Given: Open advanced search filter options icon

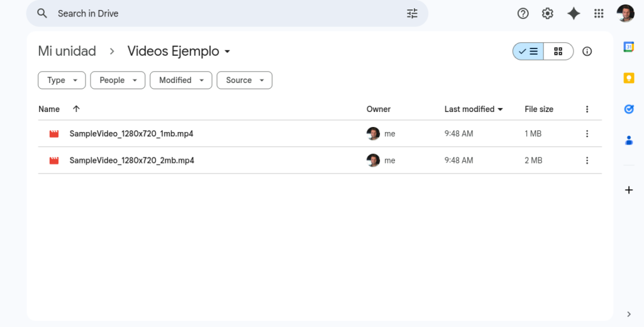Looking at the screenshot, I should (412, 14).
